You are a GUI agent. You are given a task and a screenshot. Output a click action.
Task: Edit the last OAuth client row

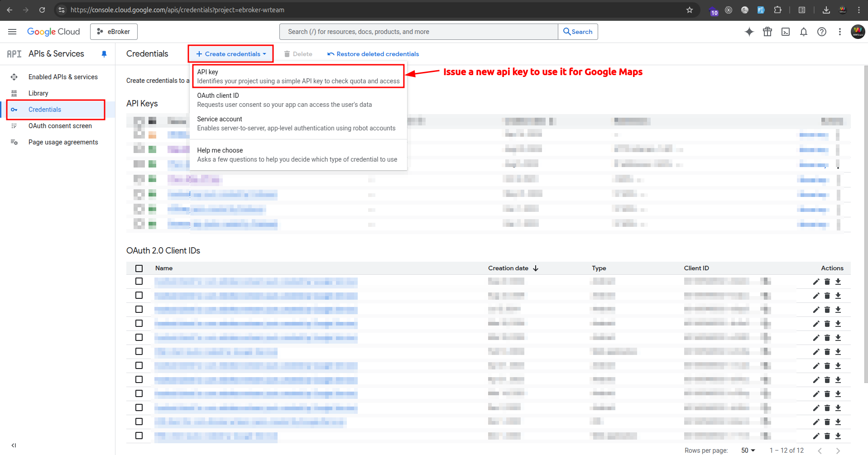[x=816, y=436]
